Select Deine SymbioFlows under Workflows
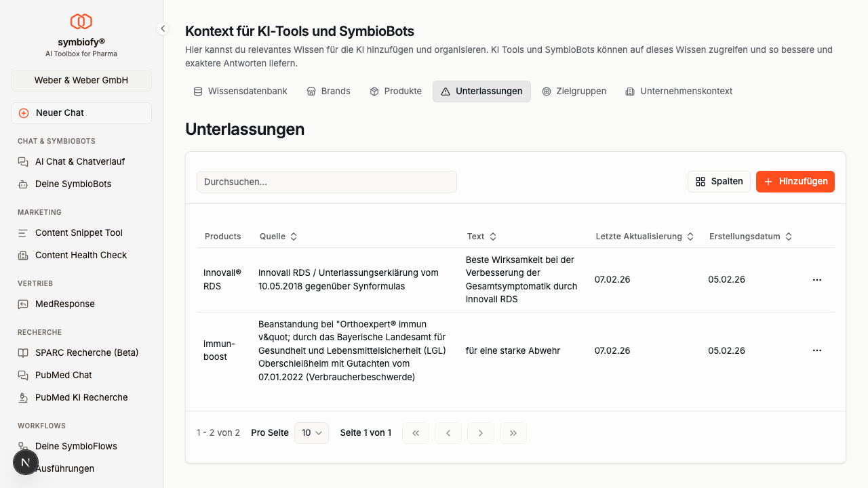This screenshot has height=488, width=868. tap(77, 446)
